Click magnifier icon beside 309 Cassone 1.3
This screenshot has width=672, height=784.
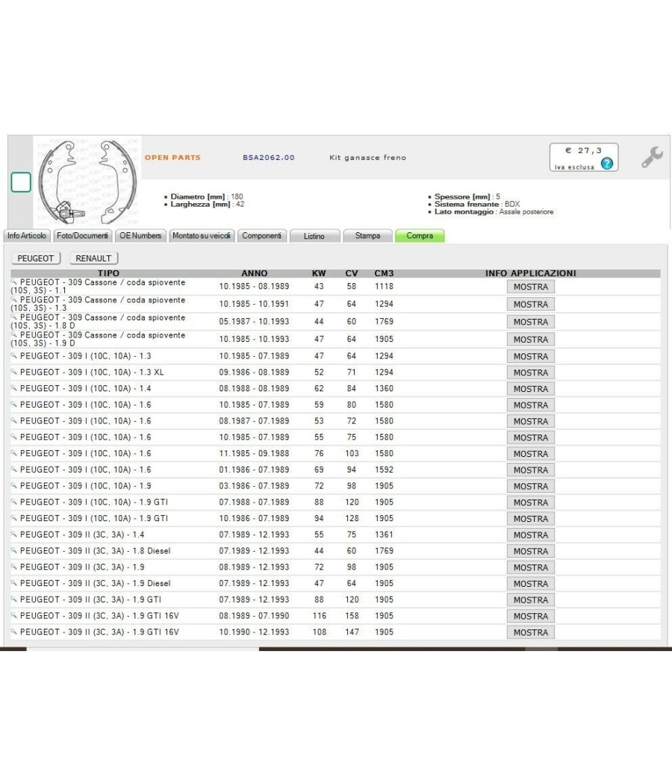(14, 300)
